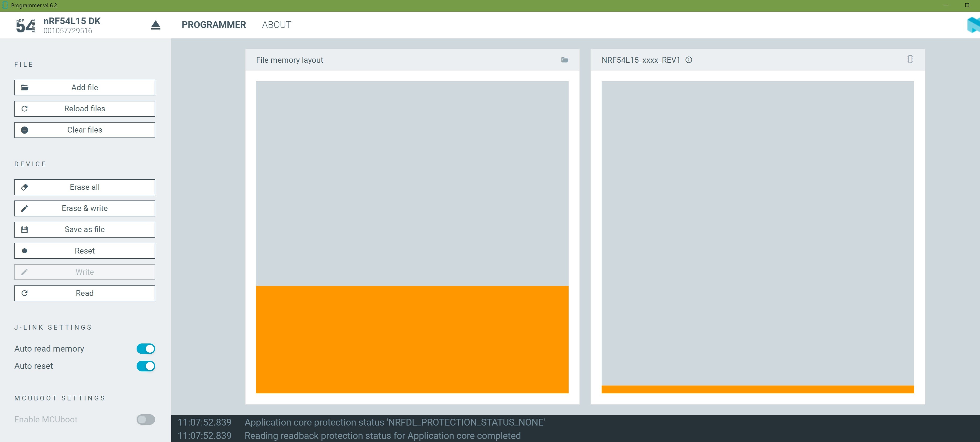Click the orange strip in device memory layout
The image size is (980, 442).
pyautogui.click(x=757, y=389)
